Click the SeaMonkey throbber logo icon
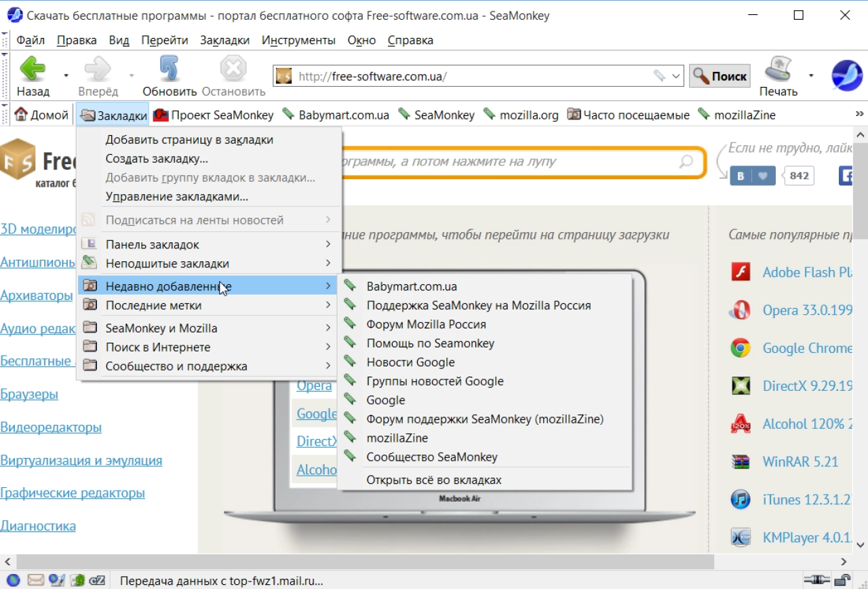 pos(847,75)
